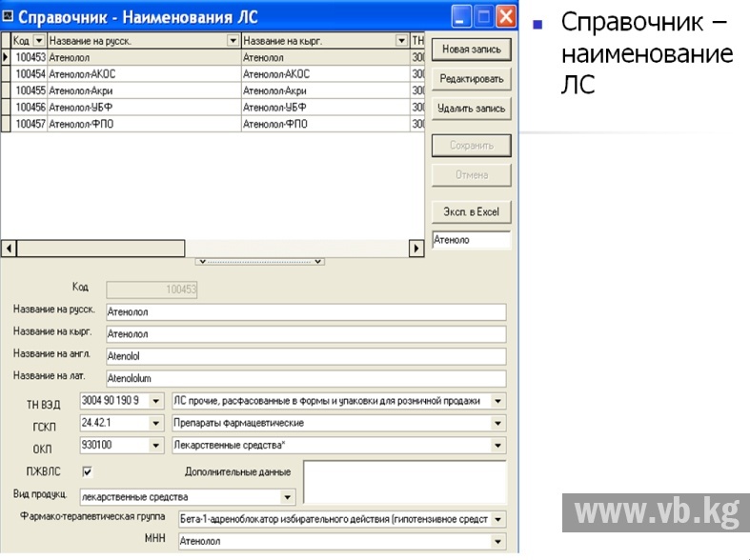This screenshot has width=750, height=560.
Task: Click the window system icon in title bar
Action: click(9, 17)
